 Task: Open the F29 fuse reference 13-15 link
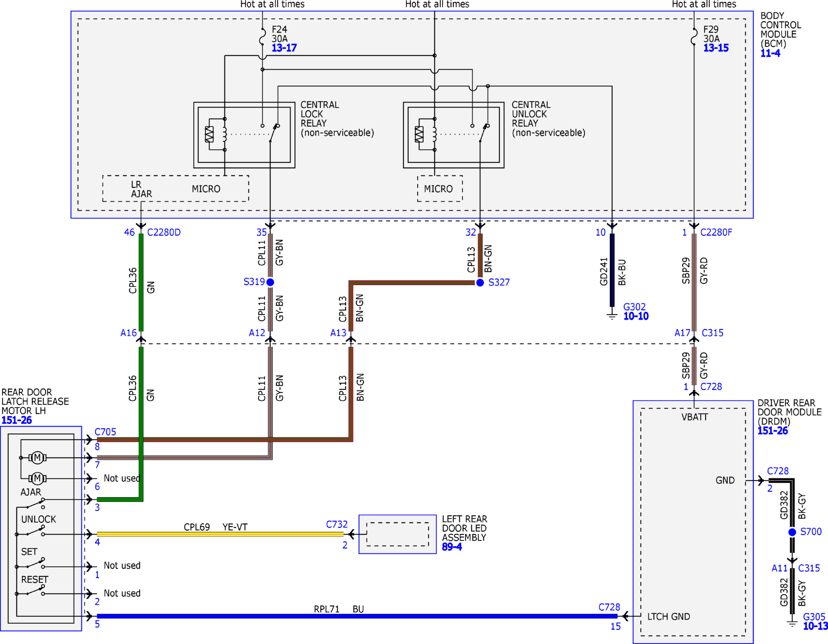(716, 48)
